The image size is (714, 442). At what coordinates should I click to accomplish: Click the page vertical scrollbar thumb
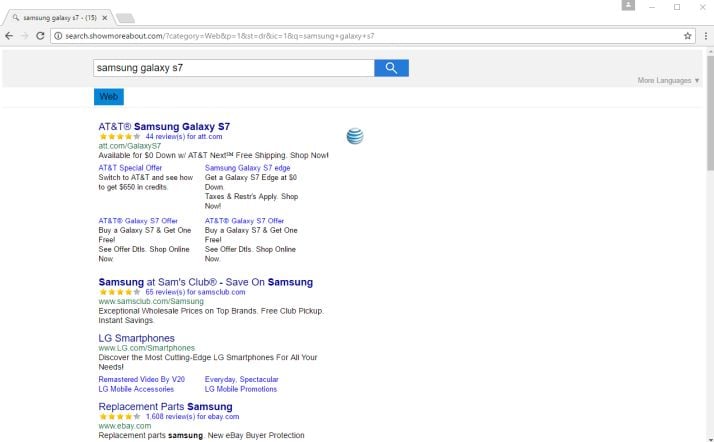[x=710, y=114]
